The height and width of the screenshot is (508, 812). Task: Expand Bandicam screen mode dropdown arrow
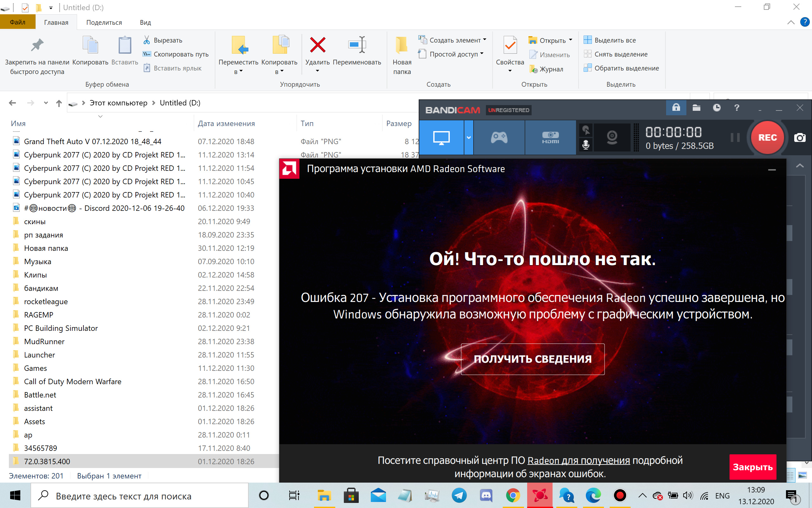point(469,137)
